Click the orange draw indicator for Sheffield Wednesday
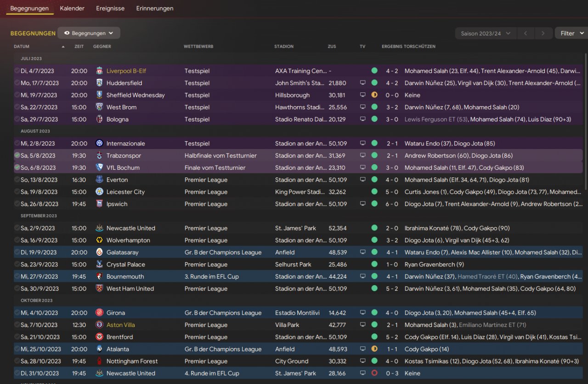The width and height of the screenshot is (588, 384). tap(374, 95)
